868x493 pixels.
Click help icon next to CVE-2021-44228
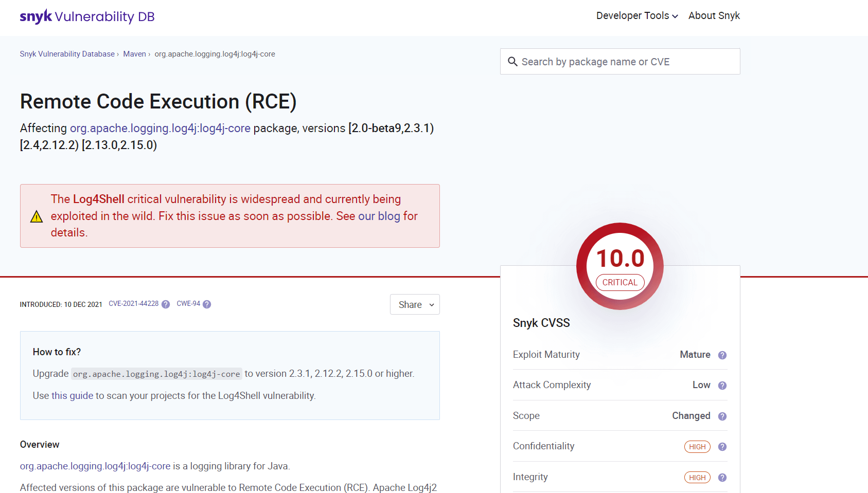166,304
